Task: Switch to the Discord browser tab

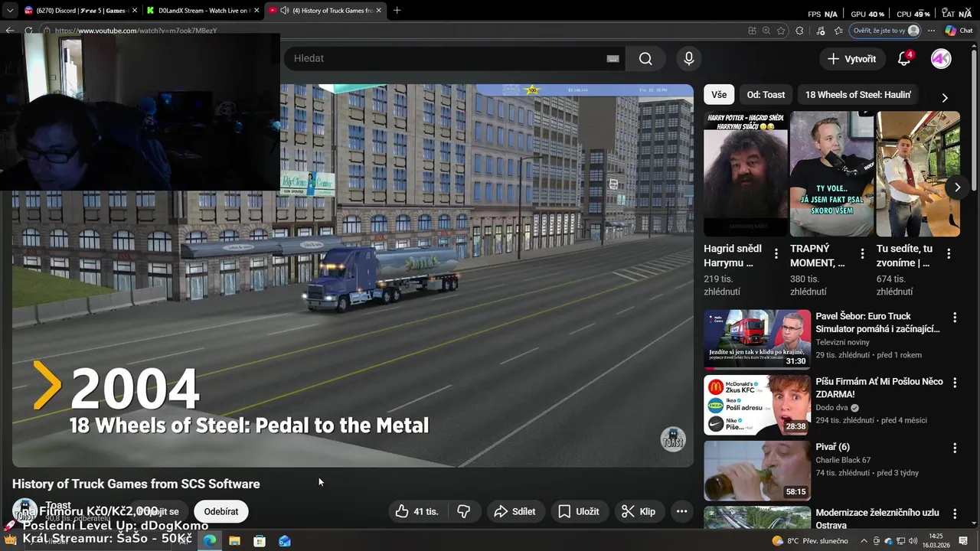Action: point(80,11)
